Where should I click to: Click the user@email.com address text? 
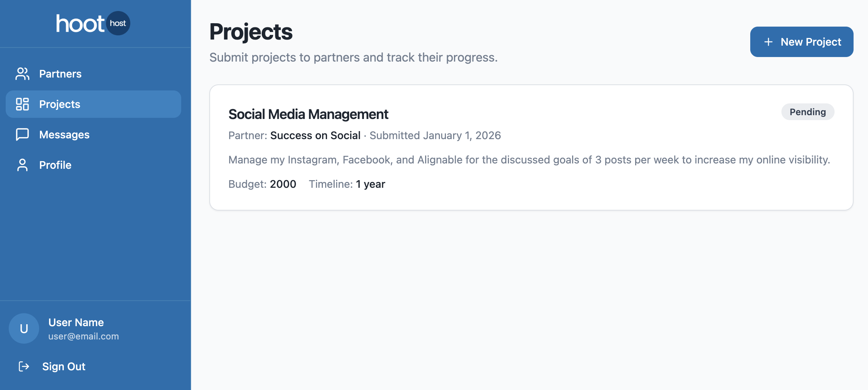click(84, 336)
